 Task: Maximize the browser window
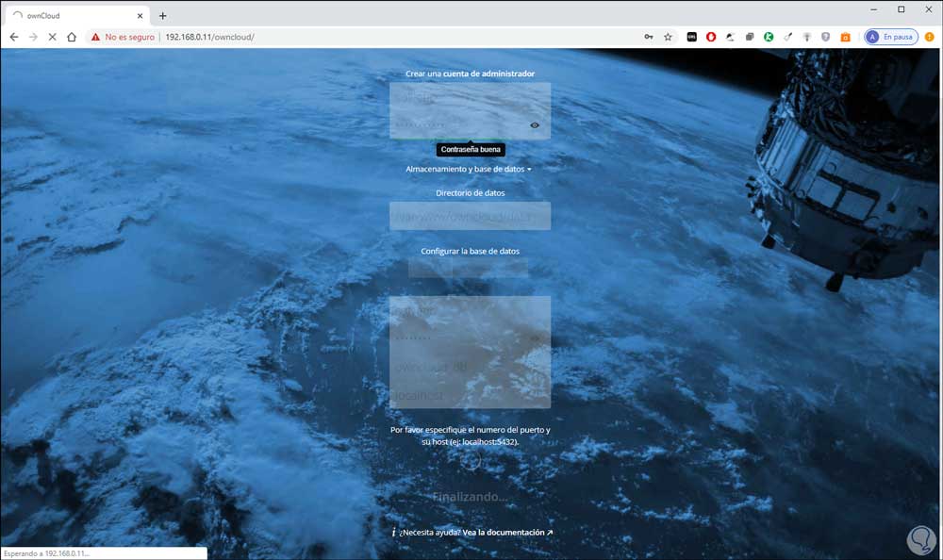point(901,9)
